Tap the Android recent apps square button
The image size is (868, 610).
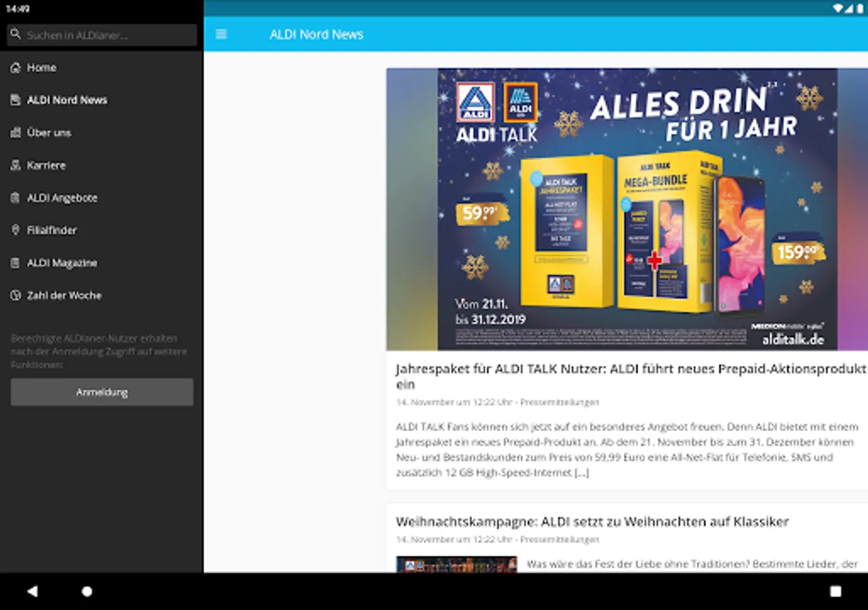835,591
